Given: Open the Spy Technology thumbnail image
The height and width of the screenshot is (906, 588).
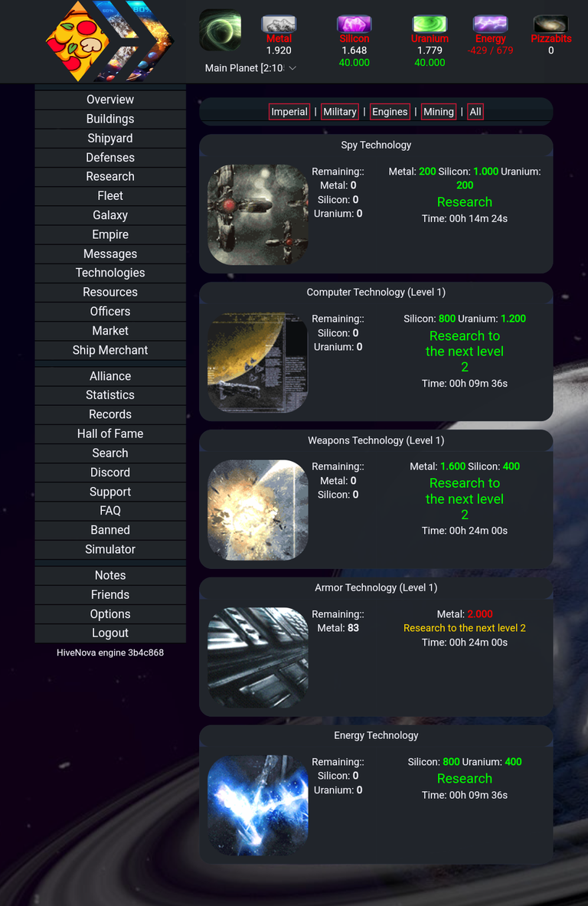Looking at the screenshot, I should pos(257,215).
